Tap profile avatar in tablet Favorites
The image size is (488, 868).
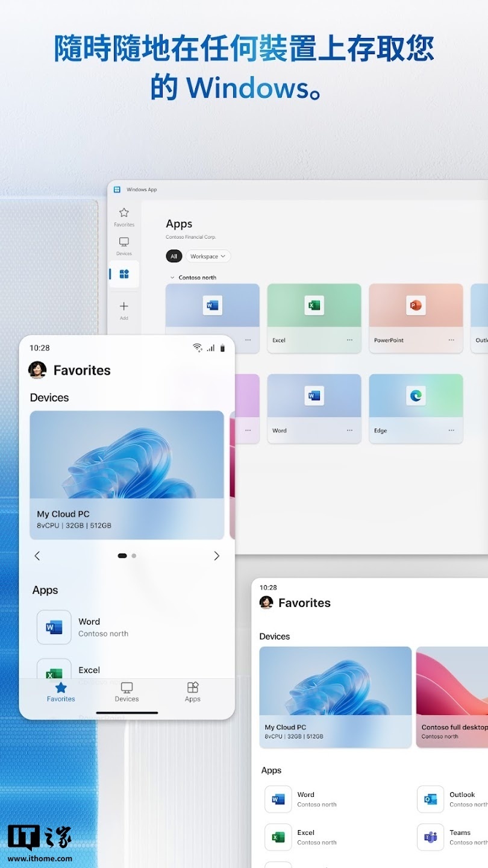[266, 603]
